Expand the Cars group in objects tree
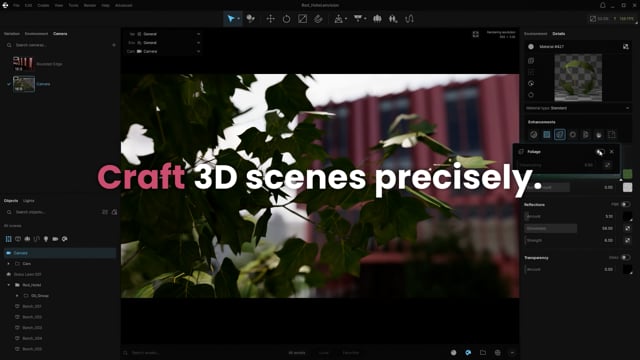This screenshot has width=640, height=360. (9, 264)
